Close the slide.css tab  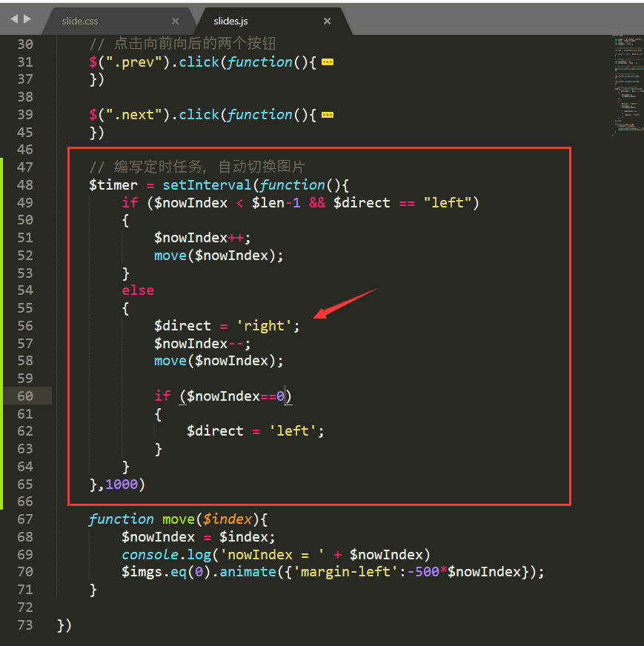pos(176,21)
